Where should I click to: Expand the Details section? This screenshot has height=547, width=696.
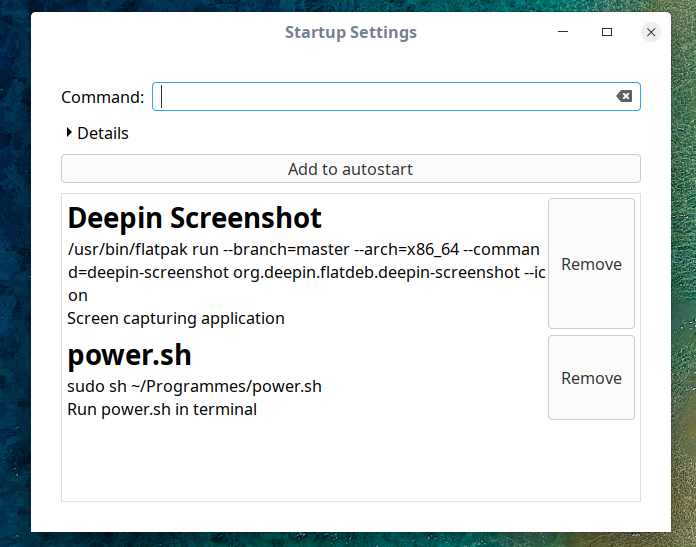click(x=97, y=133)
